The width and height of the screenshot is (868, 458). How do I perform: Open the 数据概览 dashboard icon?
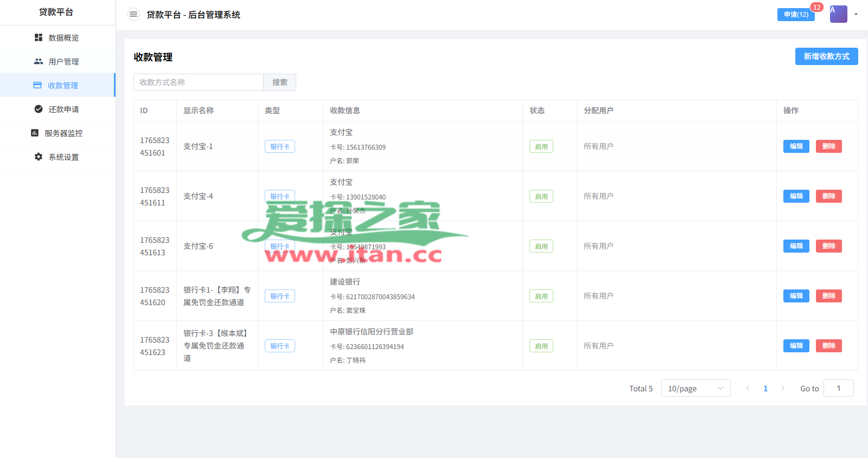pyautogui.click(x=39, y=37)
